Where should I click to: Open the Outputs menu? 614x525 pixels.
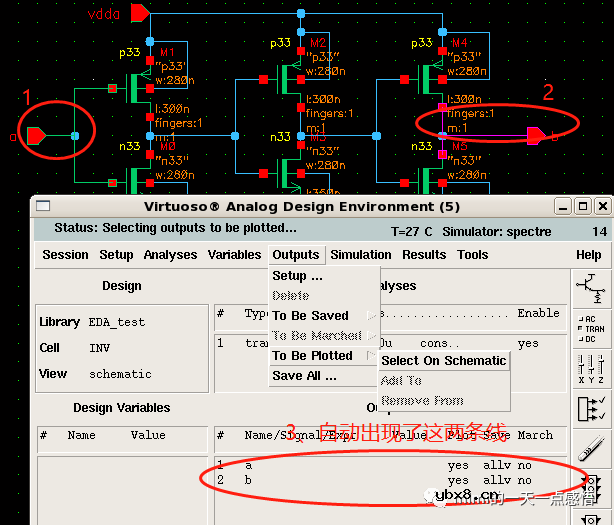point(295,255)
